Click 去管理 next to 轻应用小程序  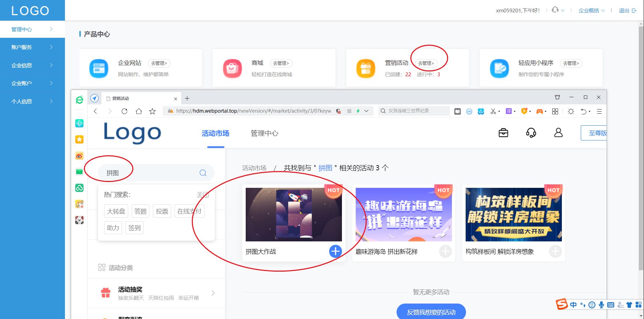click(571, 63)
